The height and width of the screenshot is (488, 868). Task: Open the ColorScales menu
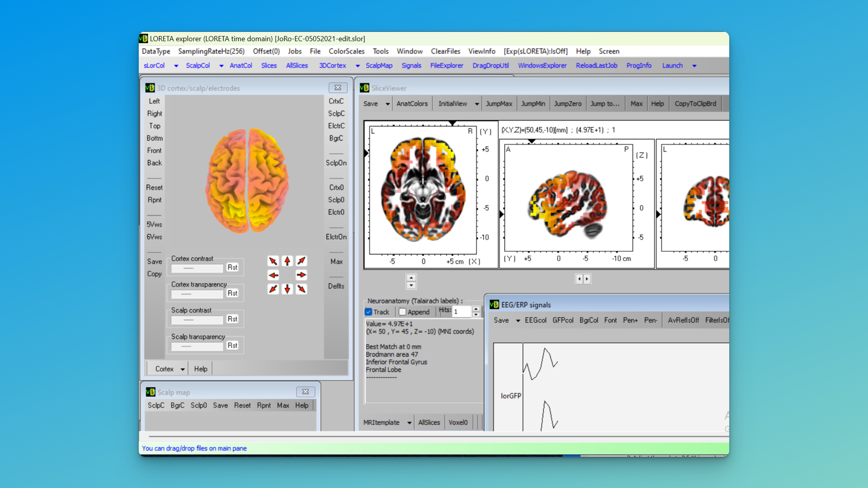(x=346, y=52)
